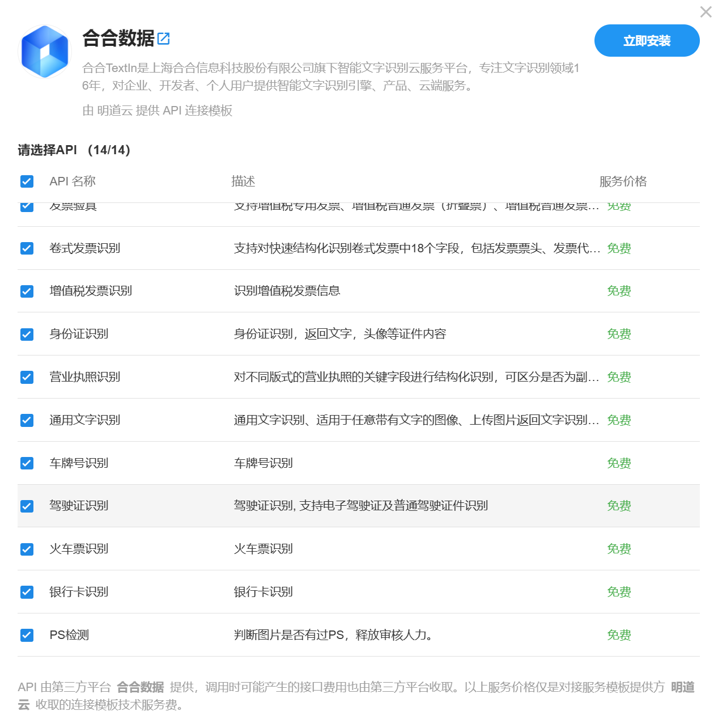Uncheck the 银行卡识别 checkbox

coord(27,592)
